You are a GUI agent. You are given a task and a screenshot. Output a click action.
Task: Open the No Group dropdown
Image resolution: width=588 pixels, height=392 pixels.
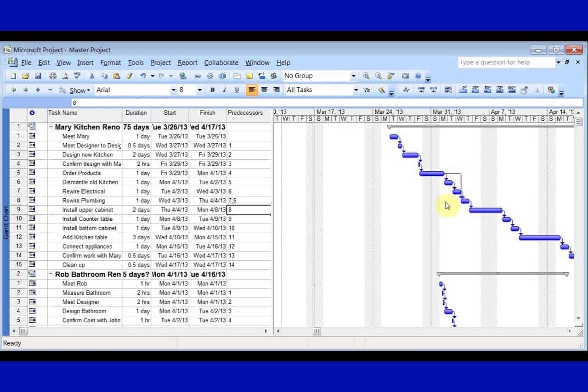point(353,76)
